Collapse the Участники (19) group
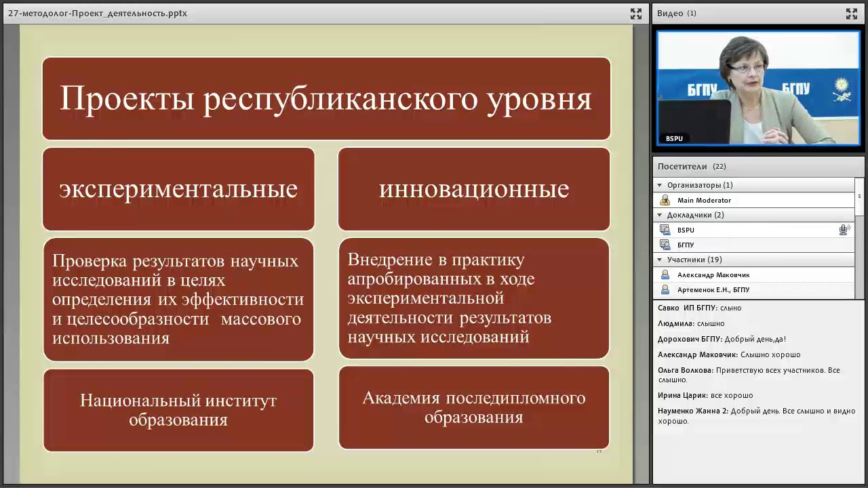 pyautogui.click(x=659, y=260)
